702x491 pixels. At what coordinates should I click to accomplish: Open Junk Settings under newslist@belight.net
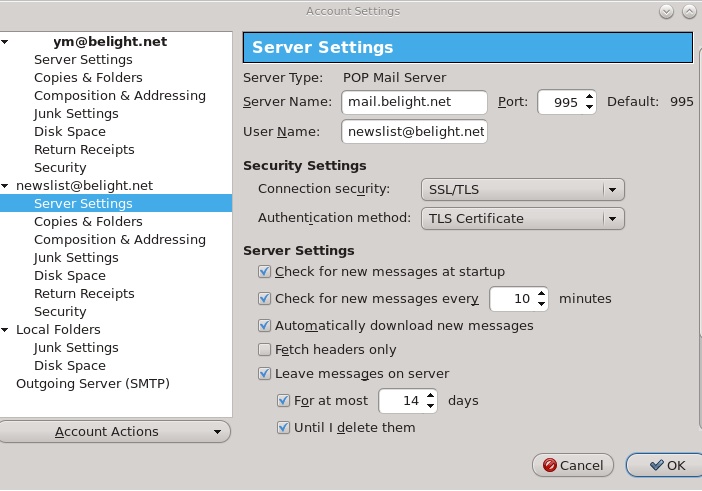(76, 258)
